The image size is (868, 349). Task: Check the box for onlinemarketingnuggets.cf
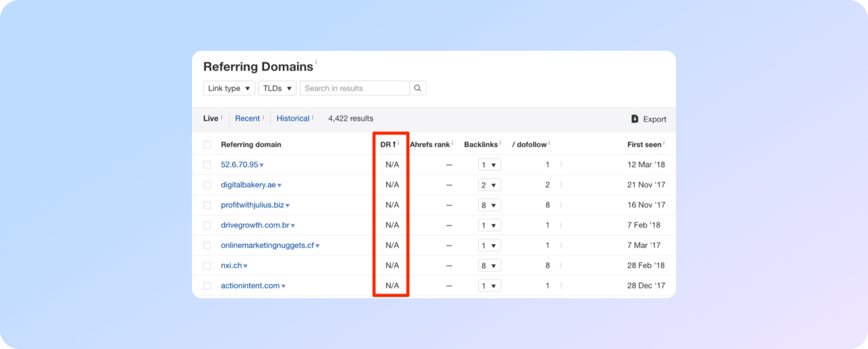pos(207,246)
